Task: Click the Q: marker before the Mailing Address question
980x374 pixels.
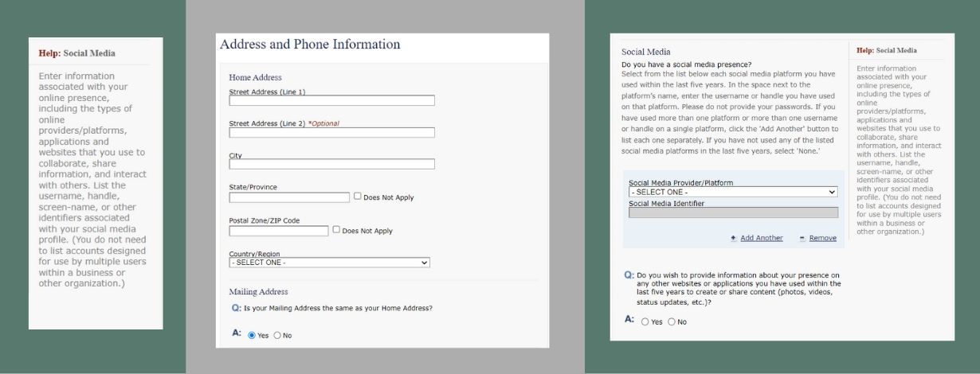Action: click(236, 307)
